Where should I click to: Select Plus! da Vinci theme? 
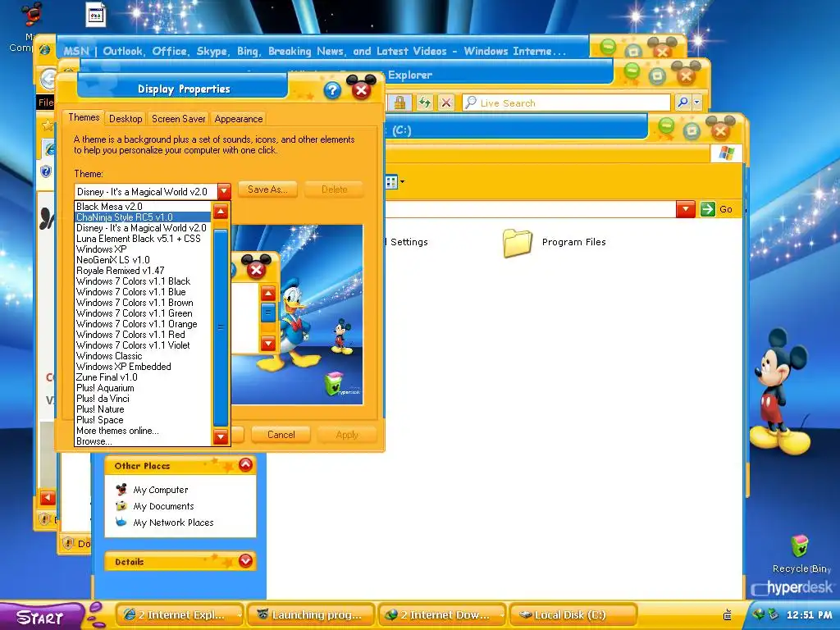coord(143,399)
